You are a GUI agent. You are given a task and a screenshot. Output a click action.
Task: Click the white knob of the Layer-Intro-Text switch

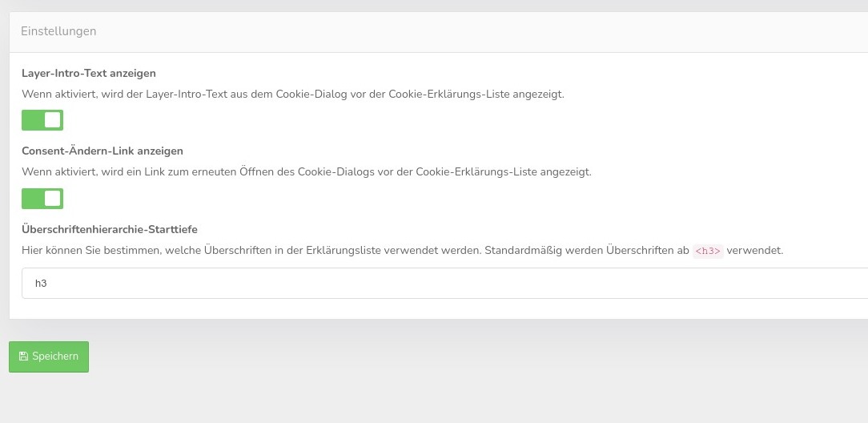coord(53,120)
